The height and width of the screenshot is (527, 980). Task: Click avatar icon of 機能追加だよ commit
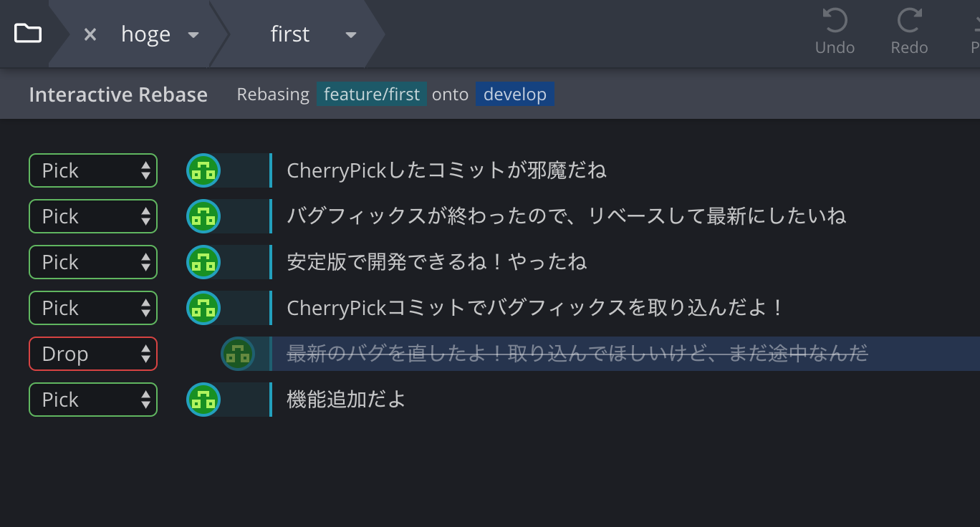[203, 400]
